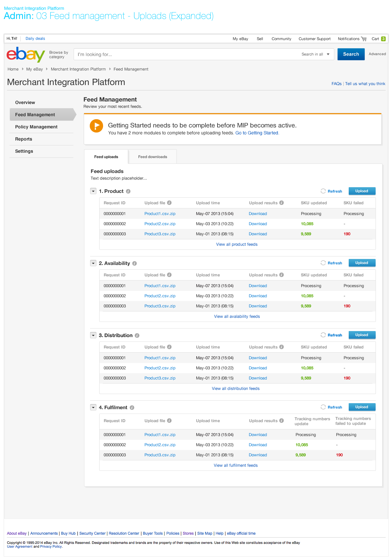The width and height of the screenshot is (392, 560).
Task: Click Upload button for Fulfilment feeds
Action: [362, 407]
